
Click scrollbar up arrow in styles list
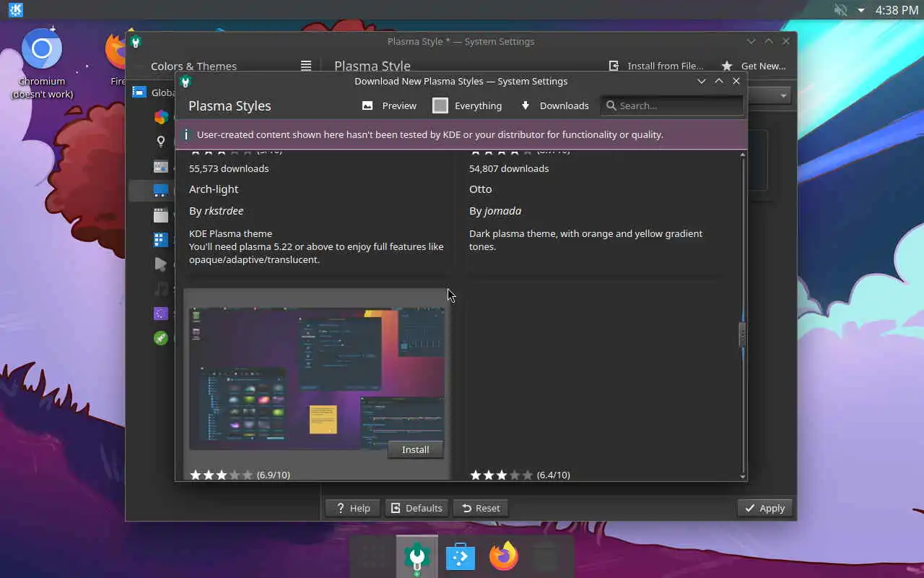(x=742, y=155)
